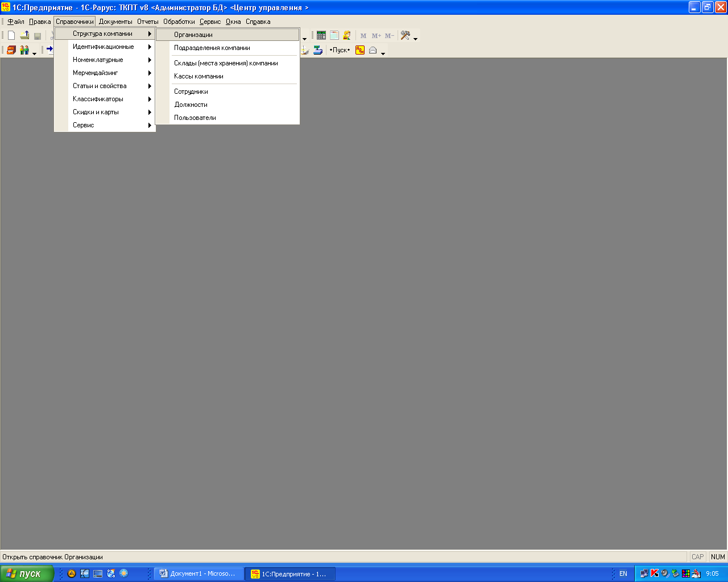The image size is (728, 582).
Task: Click the blue arrow icon on second toolbar
Action: click(50, 49)
